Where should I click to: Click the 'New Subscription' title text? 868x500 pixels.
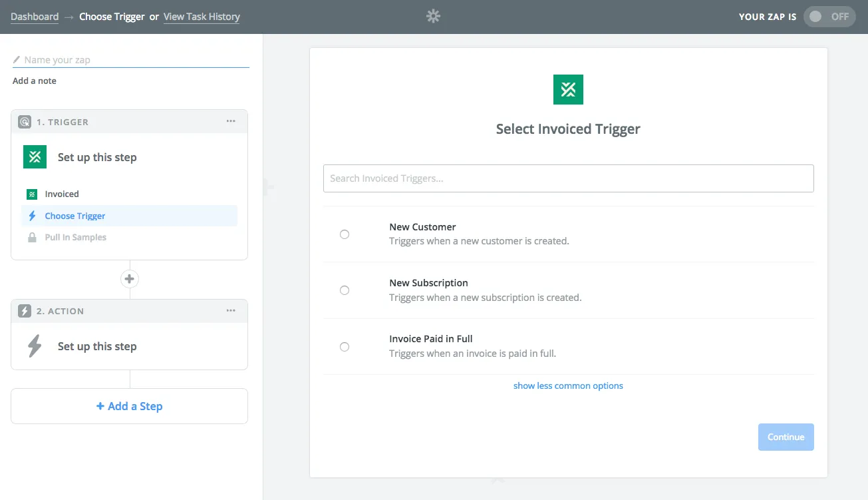pyautogui.click(x=428, y=283)
